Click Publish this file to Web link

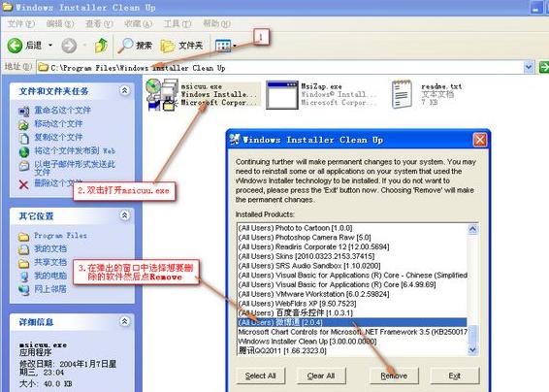(75, 150)
